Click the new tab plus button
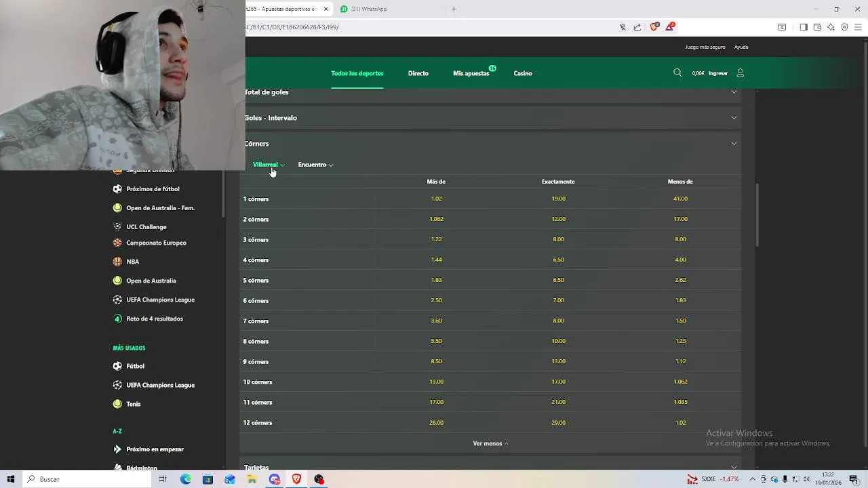Viewport: 868px width, 488px height. 454,9
